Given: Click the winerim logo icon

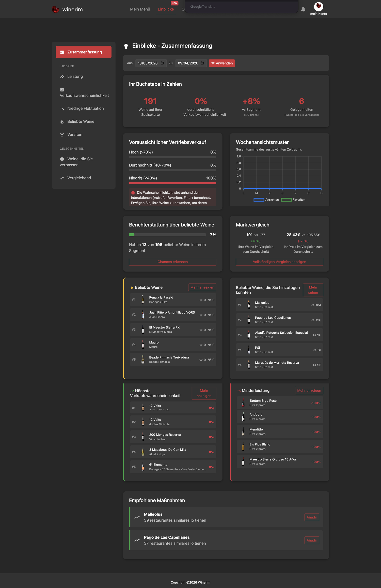Looking at the screenshot, I should 55,9.
